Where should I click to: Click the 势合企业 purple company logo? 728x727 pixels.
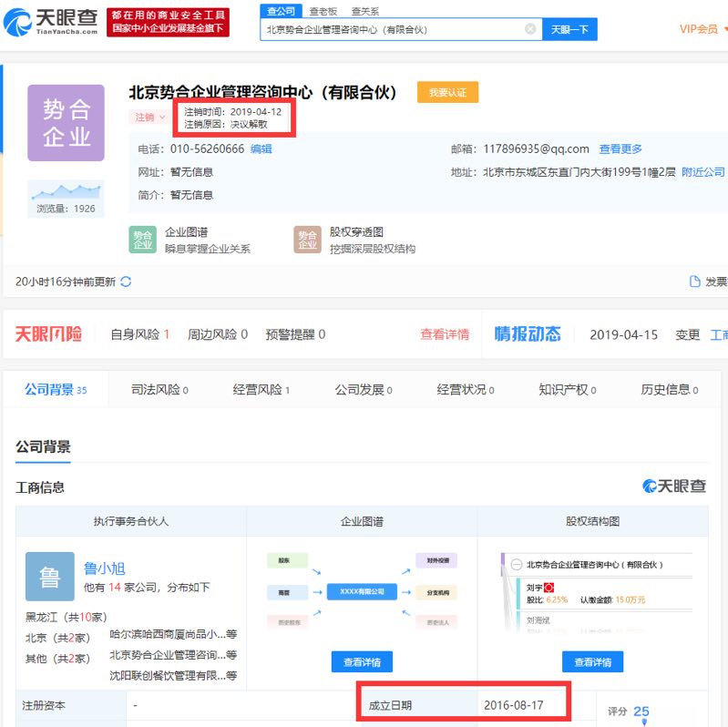pyautogui.click(x=66, y=123)
